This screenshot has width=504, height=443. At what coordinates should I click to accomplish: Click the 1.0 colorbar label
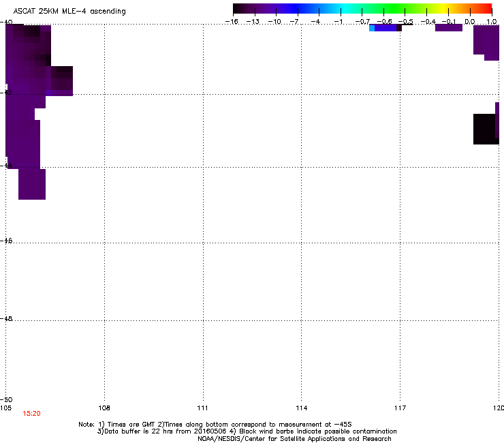492,22
